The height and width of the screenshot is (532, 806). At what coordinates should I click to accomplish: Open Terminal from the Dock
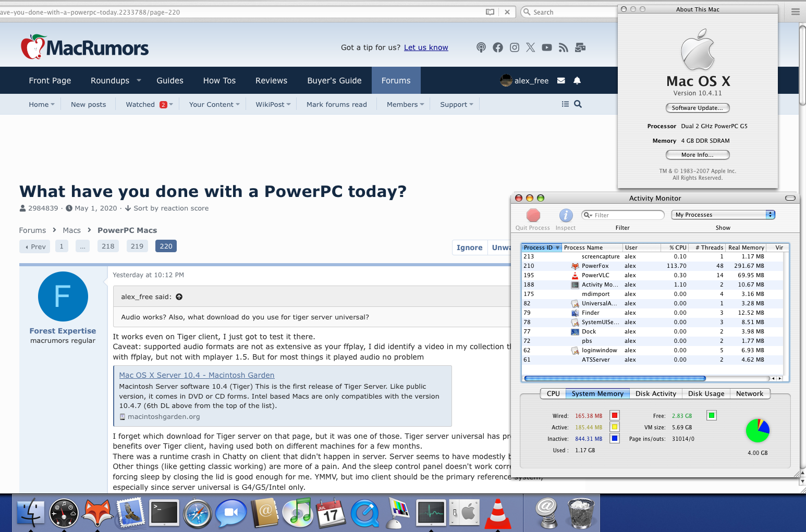tap(164, 513)
